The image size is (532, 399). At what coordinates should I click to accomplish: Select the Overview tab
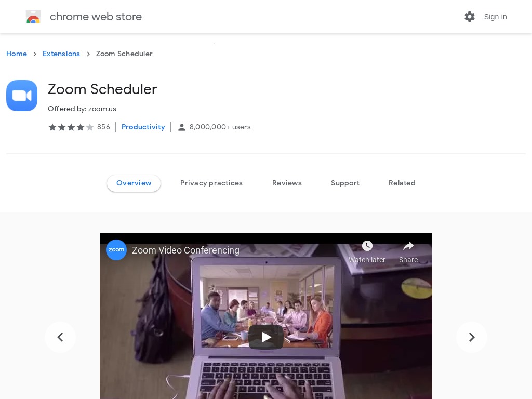pos(134,183)
